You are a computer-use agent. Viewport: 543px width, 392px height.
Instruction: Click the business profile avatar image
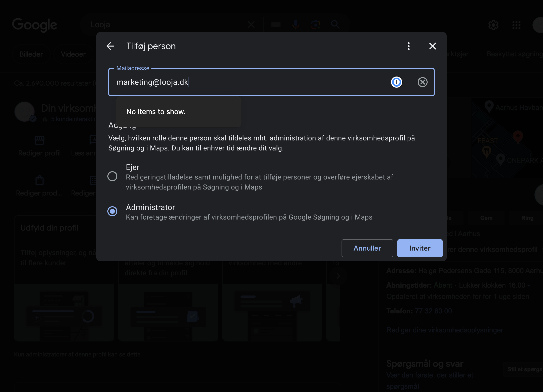[25, 112]
